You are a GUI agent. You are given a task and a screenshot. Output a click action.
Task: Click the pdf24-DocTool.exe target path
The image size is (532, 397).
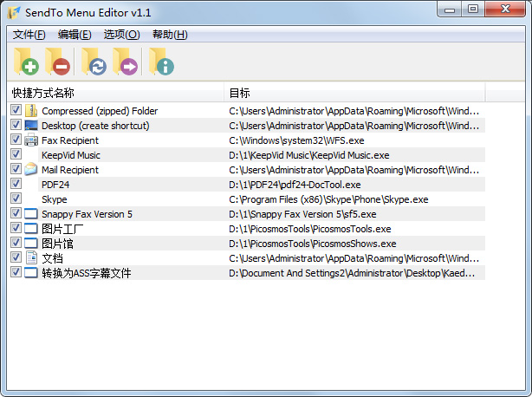tap(295, 185)
